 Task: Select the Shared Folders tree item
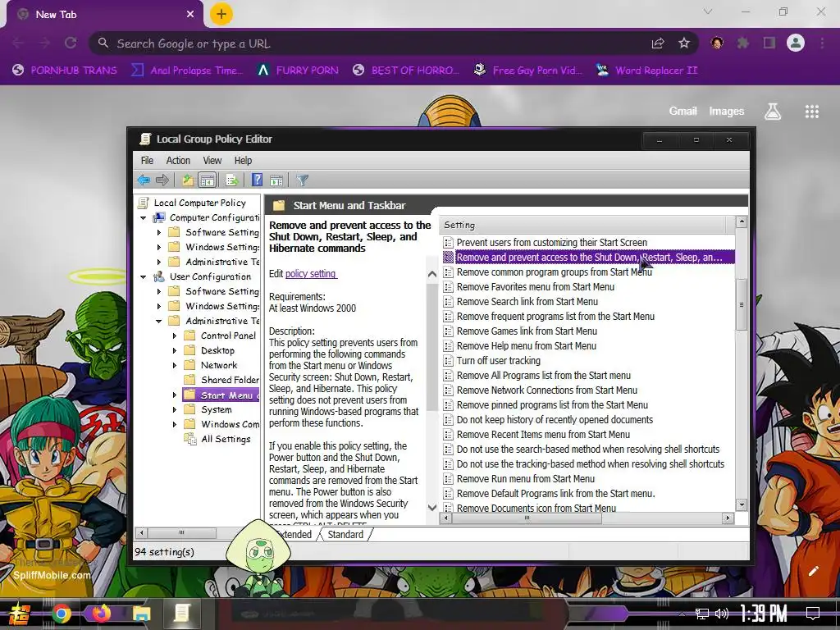(x=230, y=380)
